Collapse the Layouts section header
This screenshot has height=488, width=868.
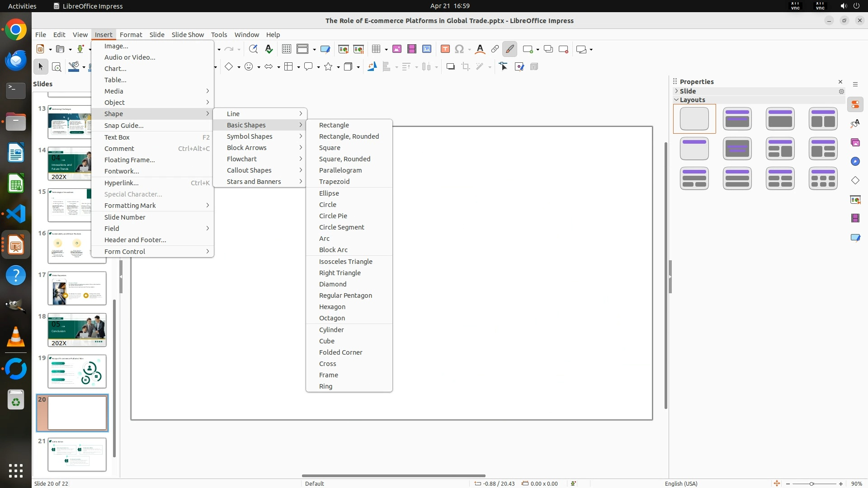(692, 100)
